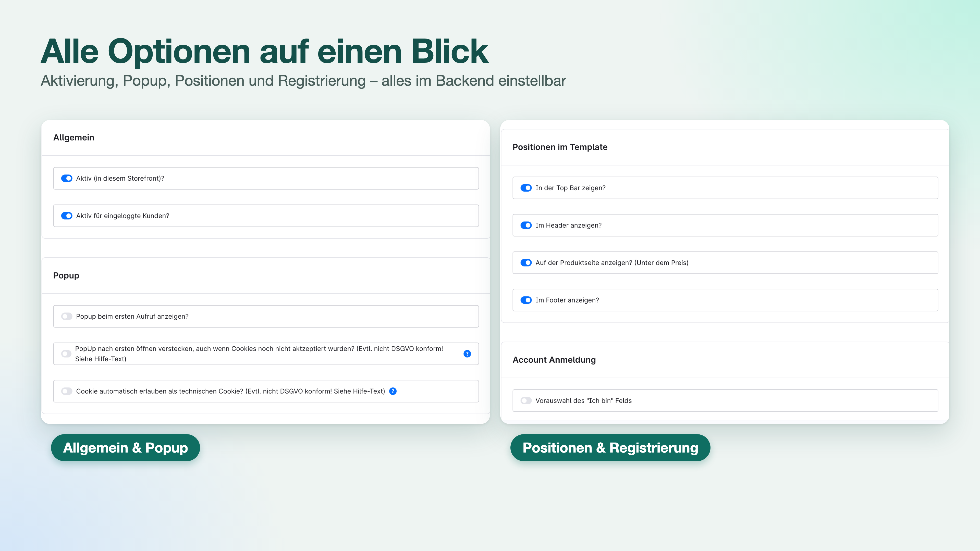Select the 'Account Anmeldung' heading
This screenshot has width=980, height=551.
coord(554,360)
